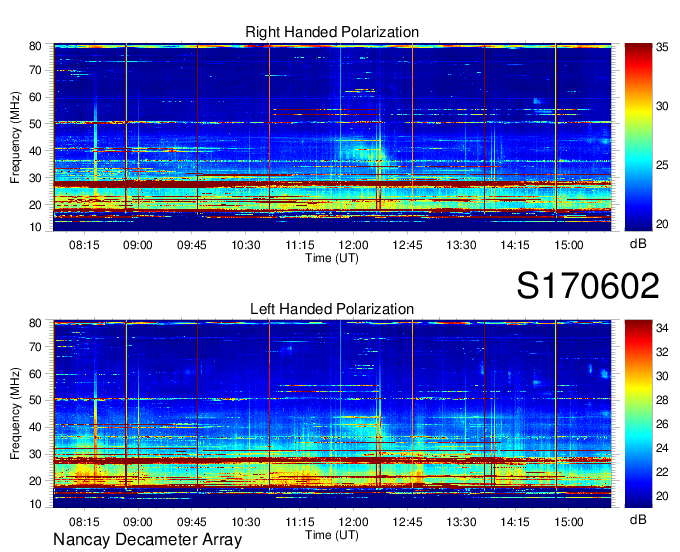Click 09:00 time tick of Left Handed plot

pyautogui.click(x=138, y=522)
